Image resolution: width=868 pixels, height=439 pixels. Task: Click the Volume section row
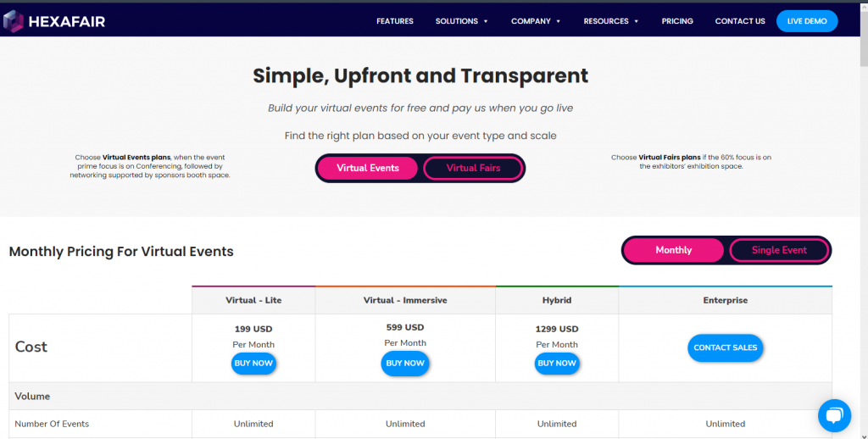click(420, 397)
